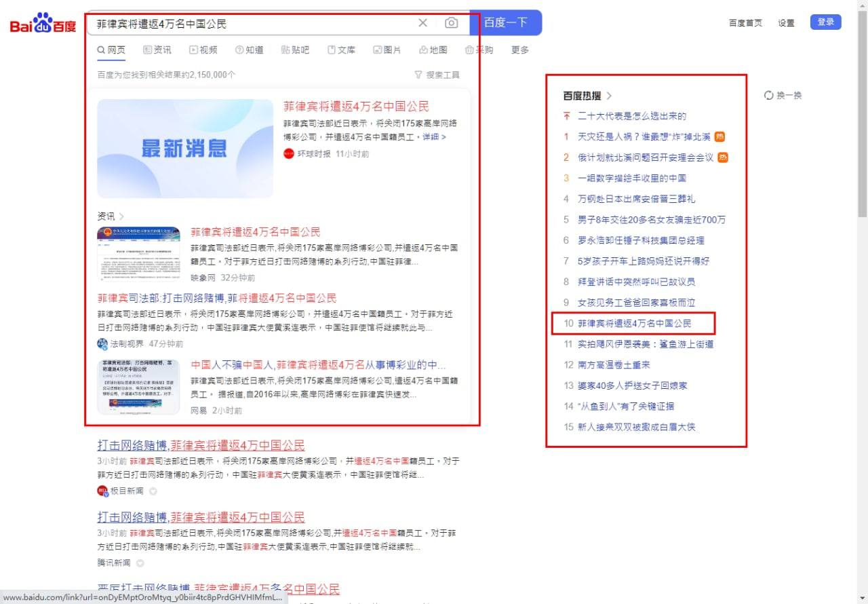Click the Baidu logo
The image size is (868, 604).
point(43,24)
